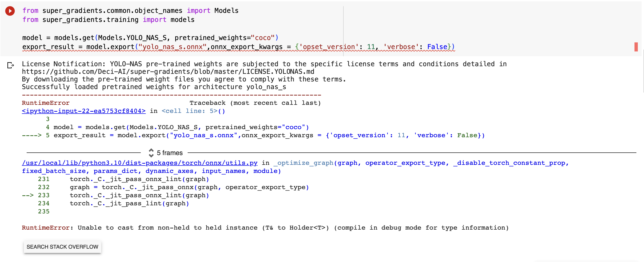The height and width of the screenshot is (262, 644).
Task: Select the underlined export_result code line
Action: [238, 47]
